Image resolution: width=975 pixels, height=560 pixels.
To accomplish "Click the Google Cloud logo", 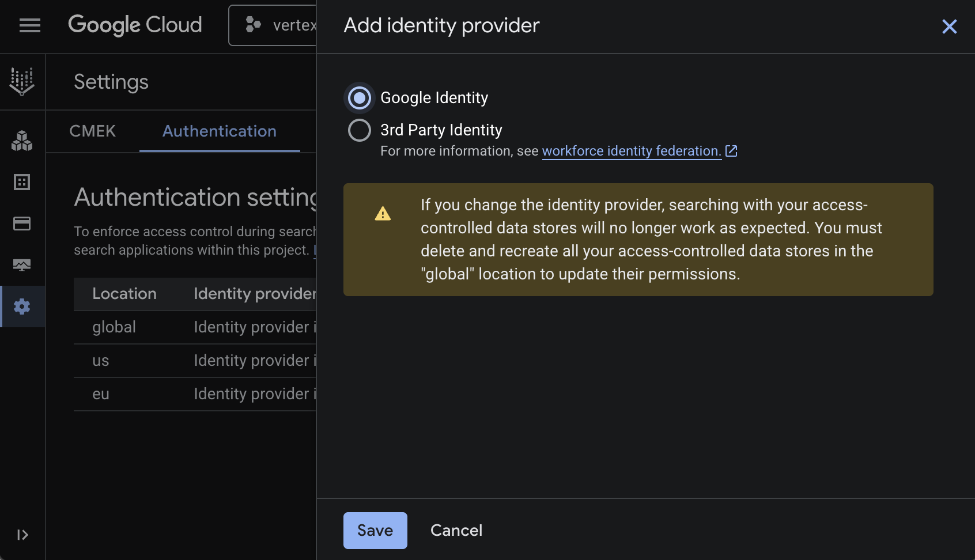I will pos(135,25).
